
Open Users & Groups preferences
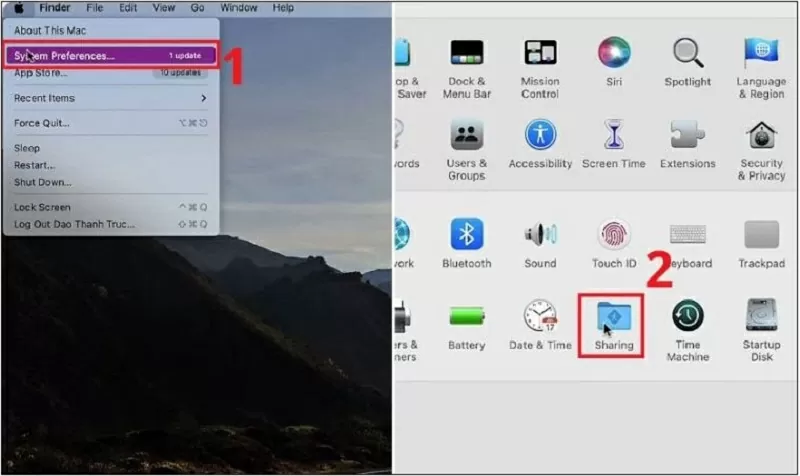pyautogui.click(x=466, y=150)
